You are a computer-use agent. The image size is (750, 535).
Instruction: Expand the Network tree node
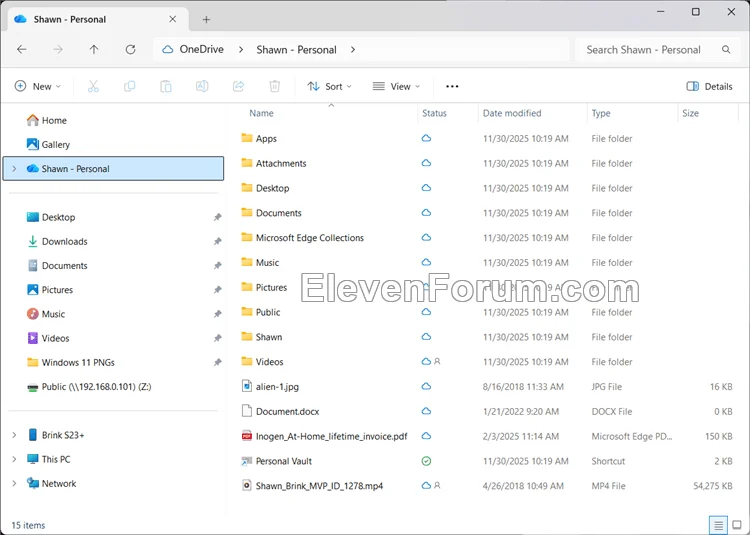(x=14, y=483)
